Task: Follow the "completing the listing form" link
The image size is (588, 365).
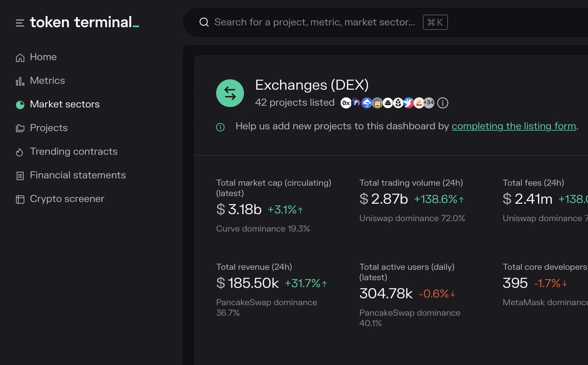Action: coord(514,126)
